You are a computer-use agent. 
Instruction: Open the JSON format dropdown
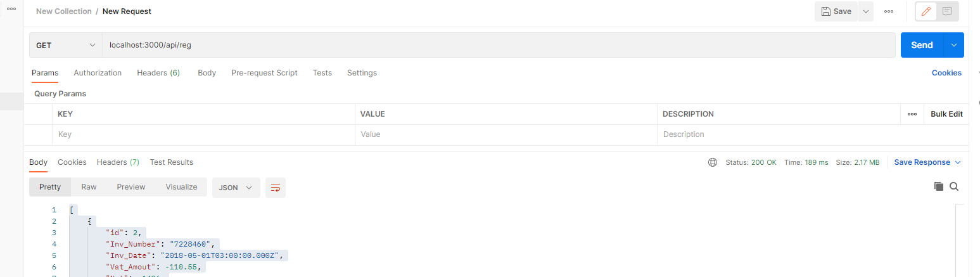[236, 187]
